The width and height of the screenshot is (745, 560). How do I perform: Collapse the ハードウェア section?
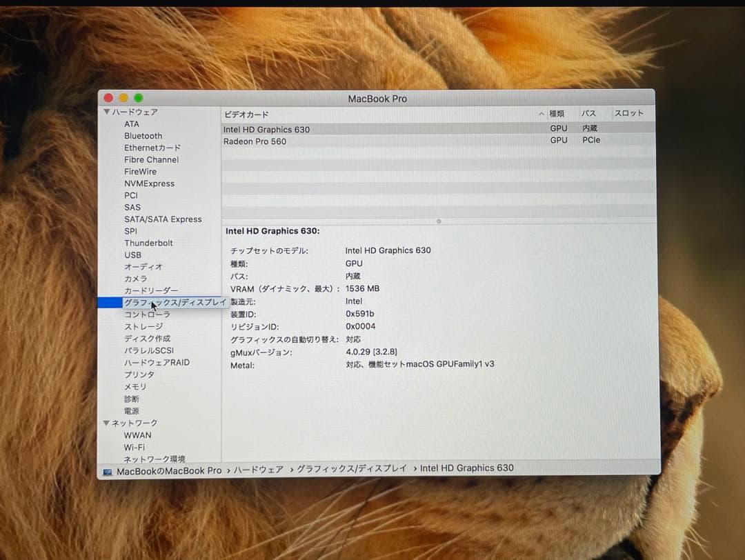(x=107, y=112)
